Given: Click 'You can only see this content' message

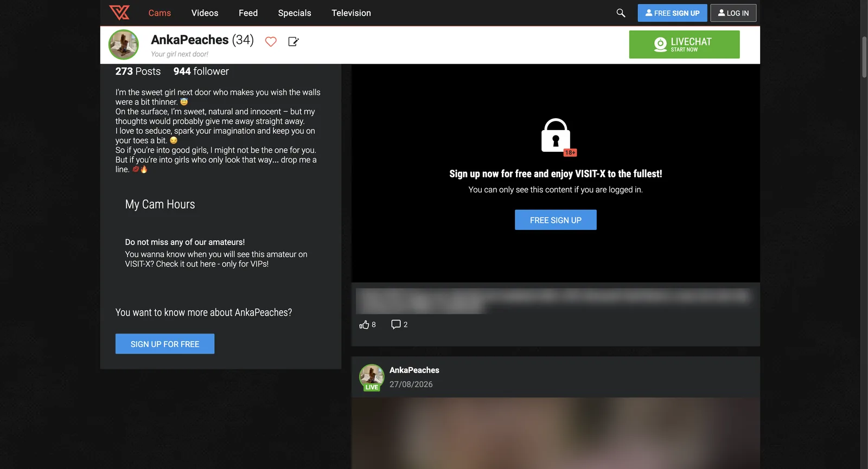Looking at the screenshot, I should coord(556,190).
